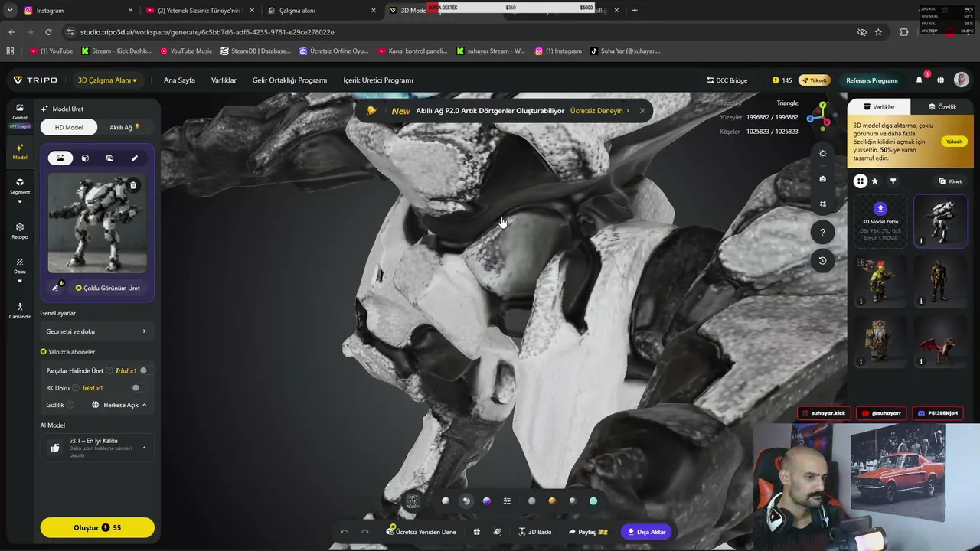Screen dimensions: 980x551
Task: Select the gray material swatch
Action: pyautogui.click(x=531, y=501)
